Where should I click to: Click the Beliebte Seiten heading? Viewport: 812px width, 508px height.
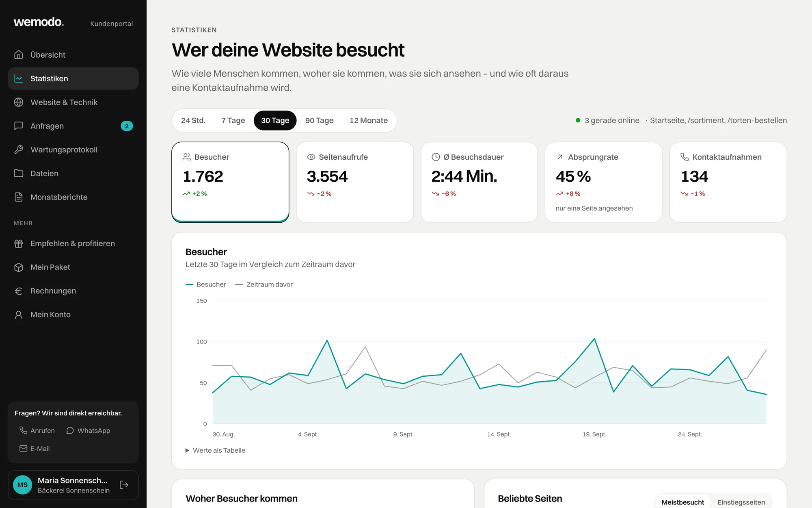point(530,499)
